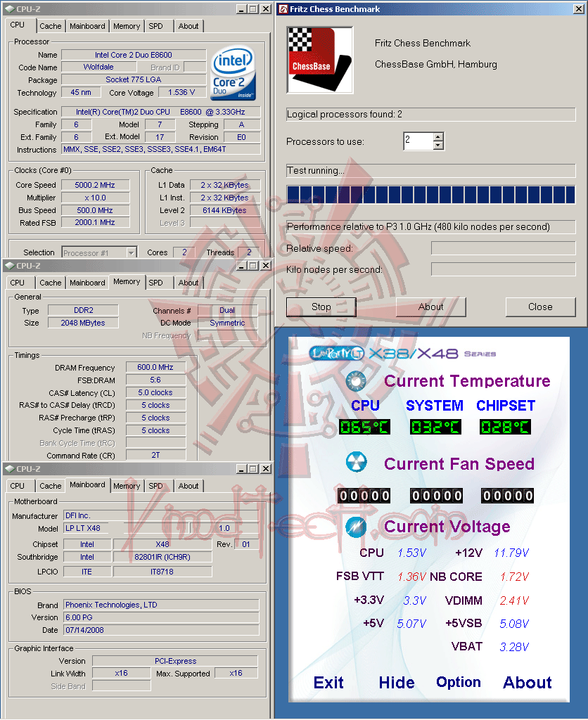Stop the running chess benchmark

(321, 307)
